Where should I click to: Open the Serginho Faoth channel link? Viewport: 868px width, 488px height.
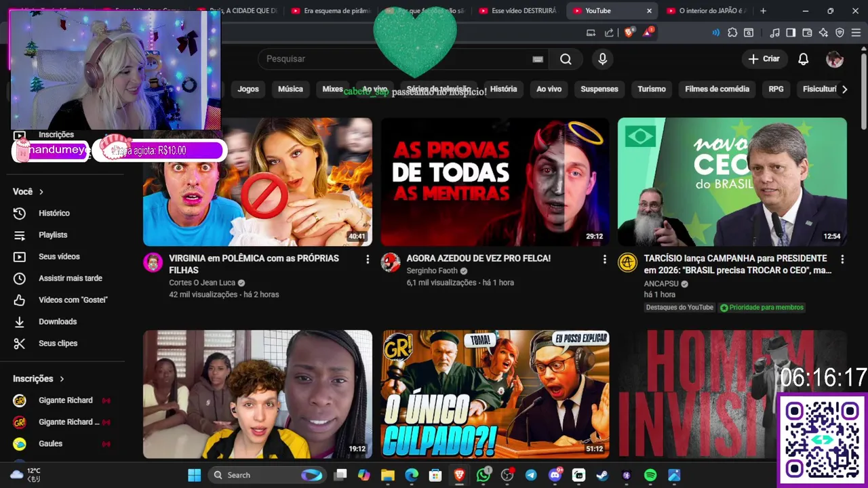(432, 270)
